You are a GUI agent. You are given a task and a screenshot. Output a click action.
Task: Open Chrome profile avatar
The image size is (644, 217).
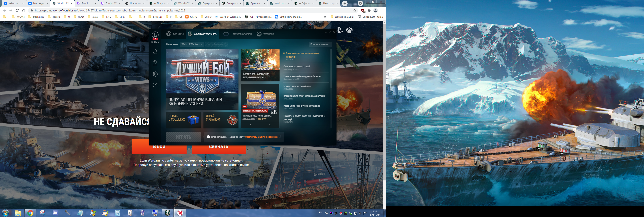(375, 10)
